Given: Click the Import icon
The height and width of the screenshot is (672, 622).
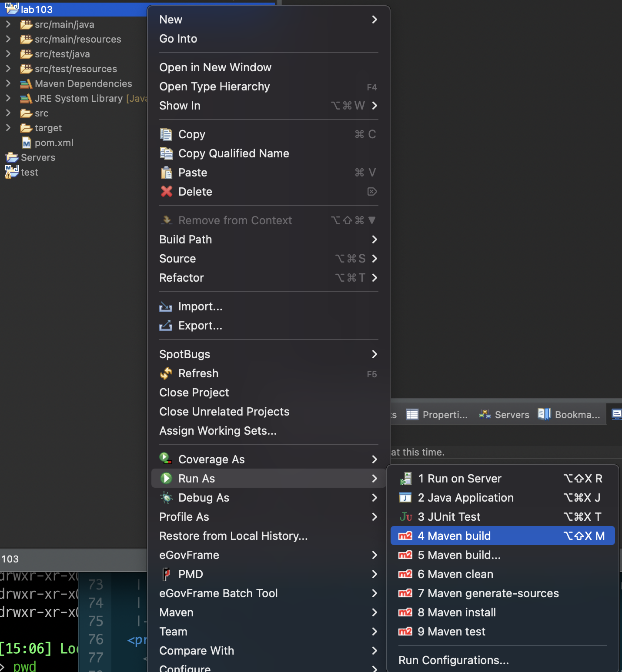Looking at the screenshot, I should [166, 307].
